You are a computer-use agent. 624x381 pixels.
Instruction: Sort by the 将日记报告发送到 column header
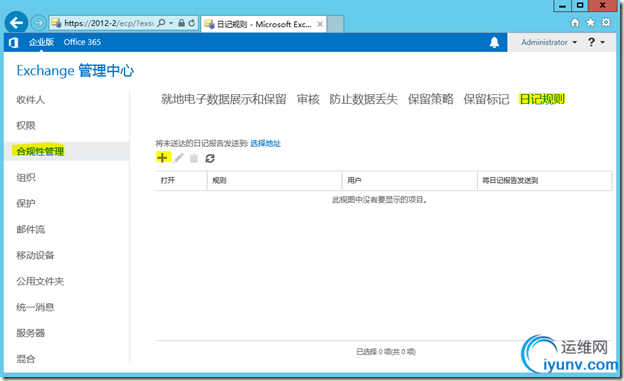tap(545, 181)
